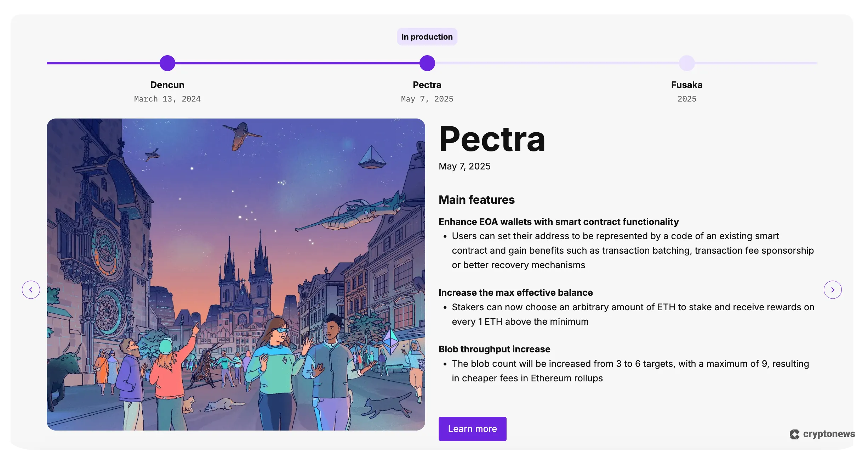
Task: Select the Pectra timeline dot
Action: click(x=427, y=63)
